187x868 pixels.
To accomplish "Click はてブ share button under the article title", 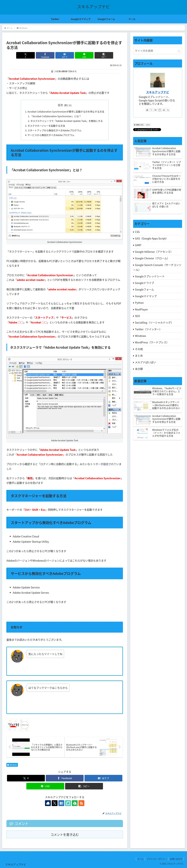I will (65, 55).
